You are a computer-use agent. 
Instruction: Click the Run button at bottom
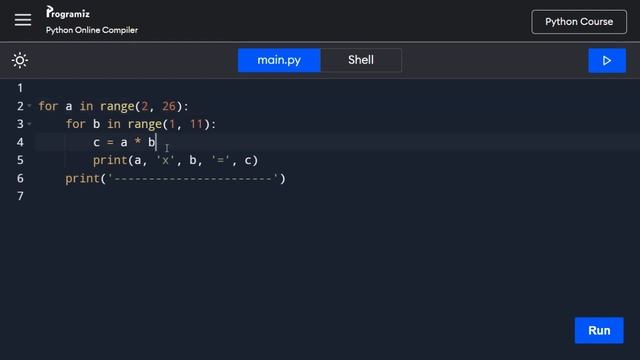599,330
